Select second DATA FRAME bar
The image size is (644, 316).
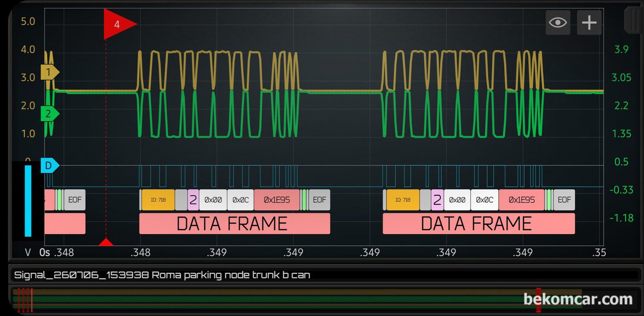(479, 223)
